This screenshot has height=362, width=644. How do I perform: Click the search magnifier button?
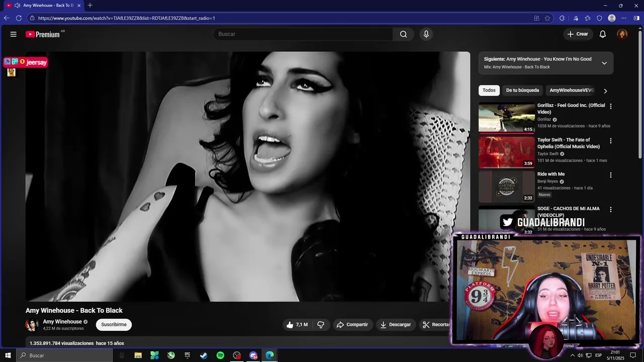point(404,34)
